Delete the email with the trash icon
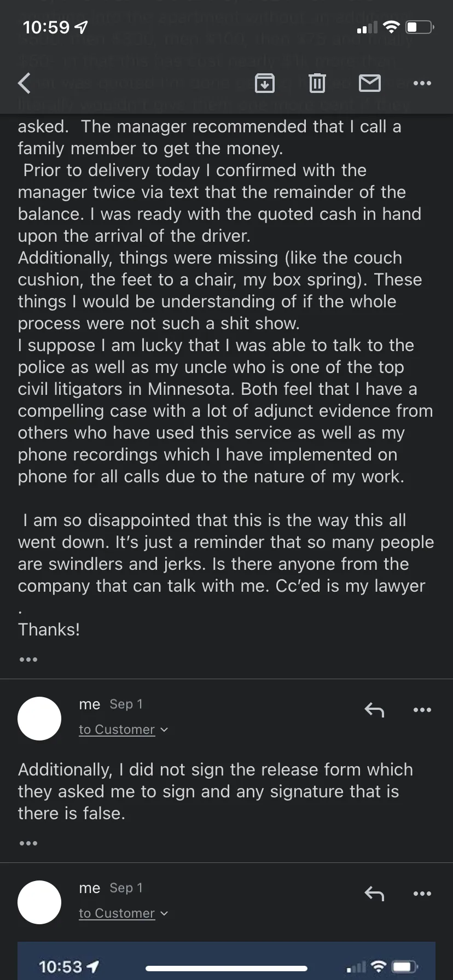 (x=317, y=83)
